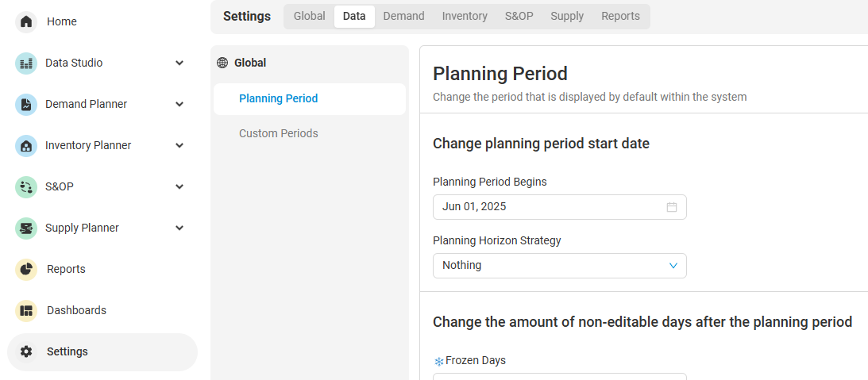The width and height of the screenshot is (868, 380).
Task: Click the S&OP sidebar icon
Action: click(26, 186)
